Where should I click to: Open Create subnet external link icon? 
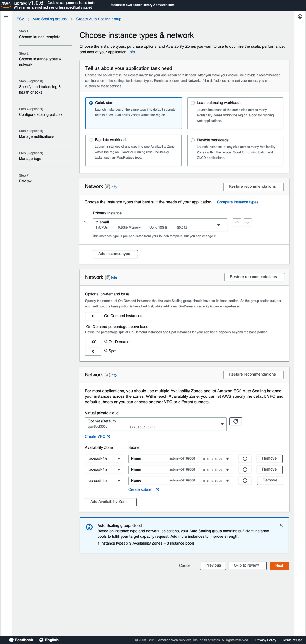point(157,490)
